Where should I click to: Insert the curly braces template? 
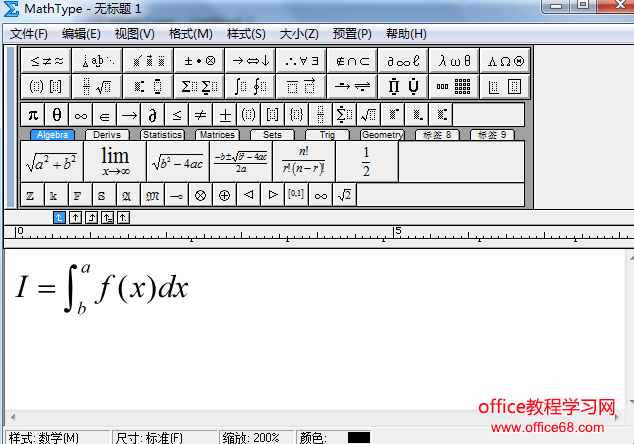[x=296, y=115]
